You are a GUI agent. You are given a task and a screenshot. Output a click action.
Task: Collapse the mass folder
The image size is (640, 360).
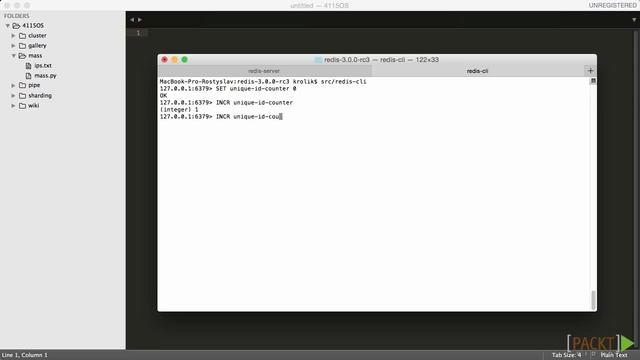[13, 56]
